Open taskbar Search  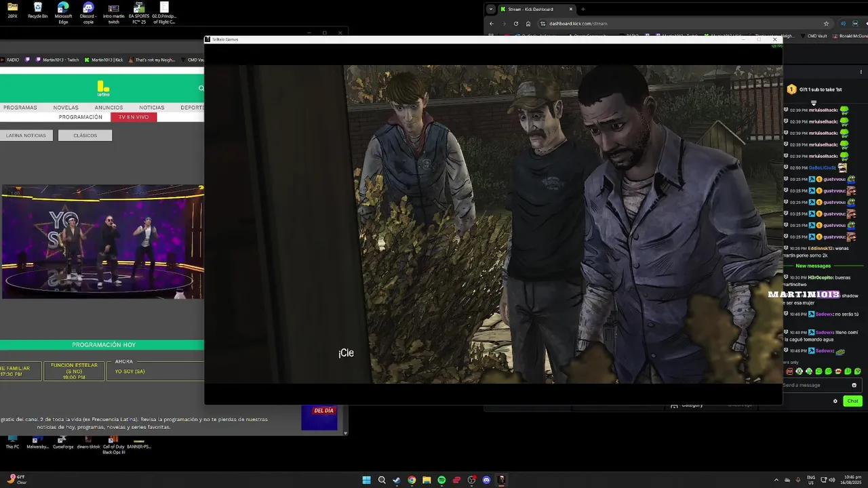point(382,480)
